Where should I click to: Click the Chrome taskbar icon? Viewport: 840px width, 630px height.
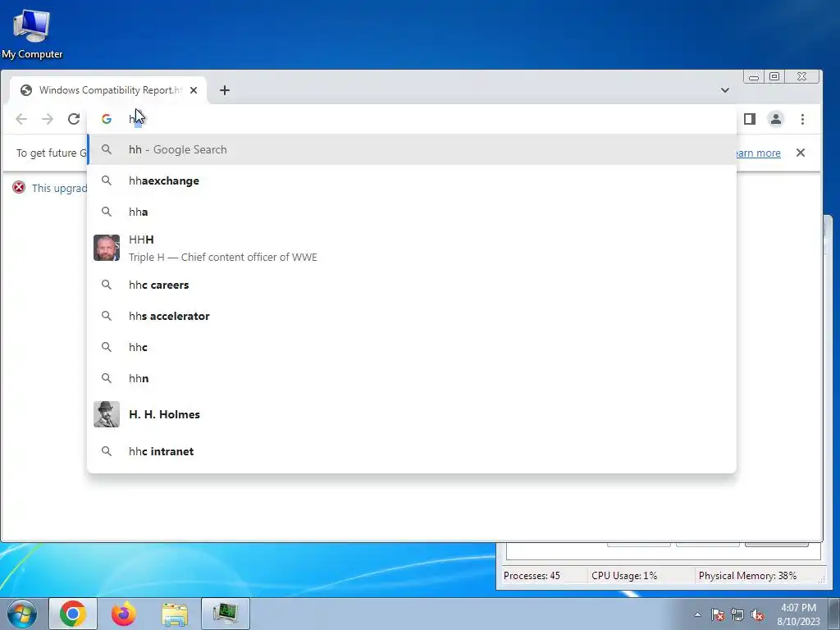(73, 614)
